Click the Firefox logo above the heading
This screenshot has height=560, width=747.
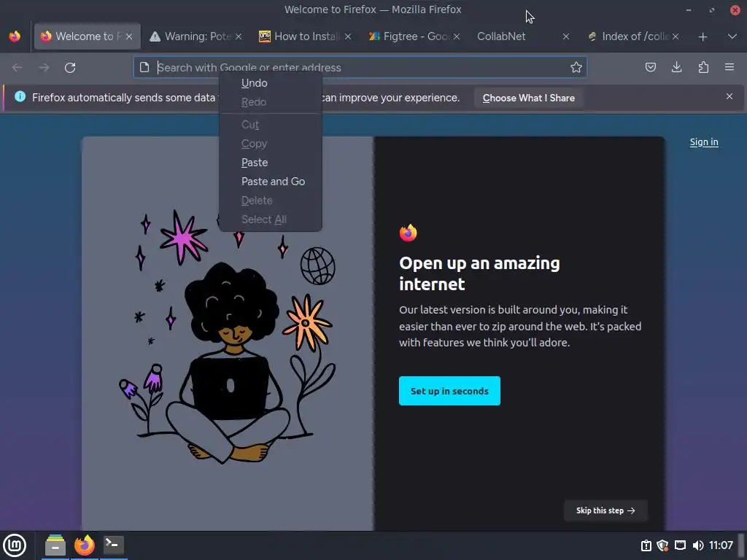point(409,233)
